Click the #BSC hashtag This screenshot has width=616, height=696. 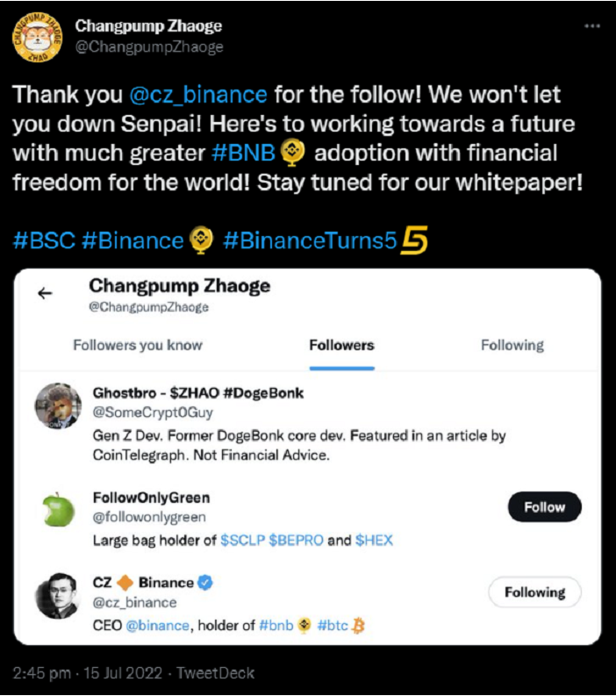point(43,240)
